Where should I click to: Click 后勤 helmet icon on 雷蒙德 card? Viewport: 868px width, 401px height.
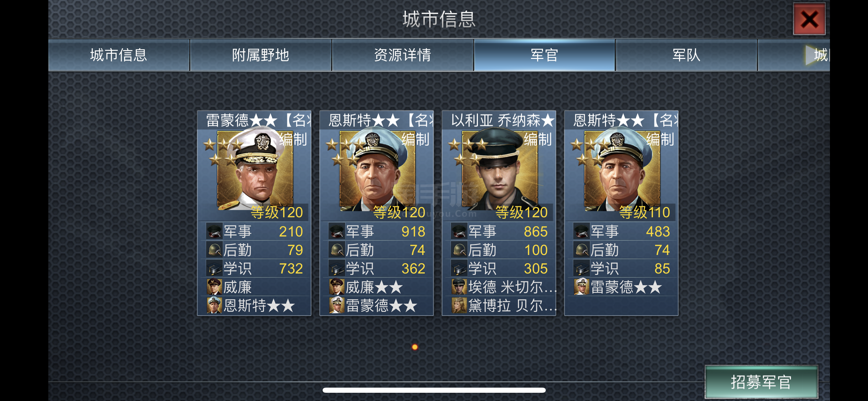pos(214,250)
